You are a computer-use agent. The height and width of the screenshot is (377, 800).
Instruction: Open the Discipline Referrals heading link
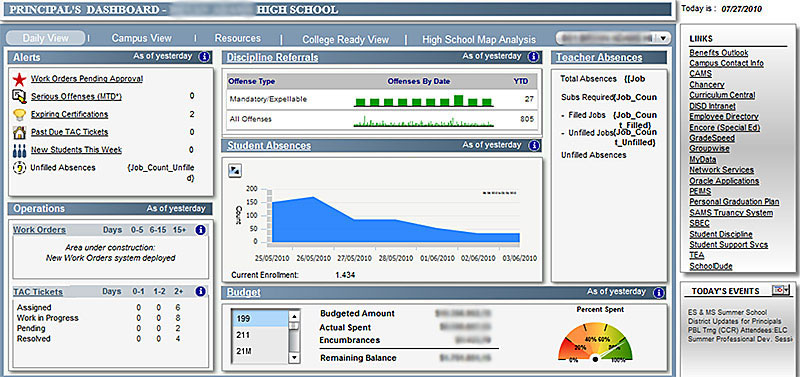pos(272,57)
